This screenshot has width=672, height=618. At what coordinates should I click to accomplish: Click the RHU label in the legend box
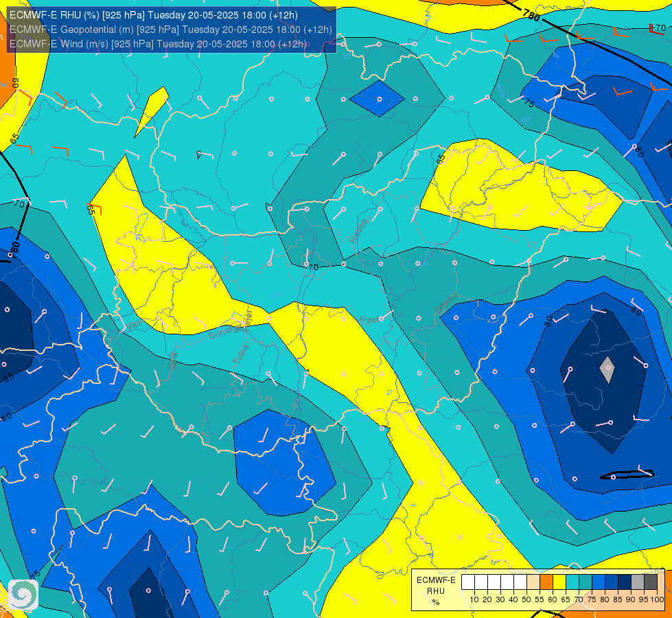point(436,591)
